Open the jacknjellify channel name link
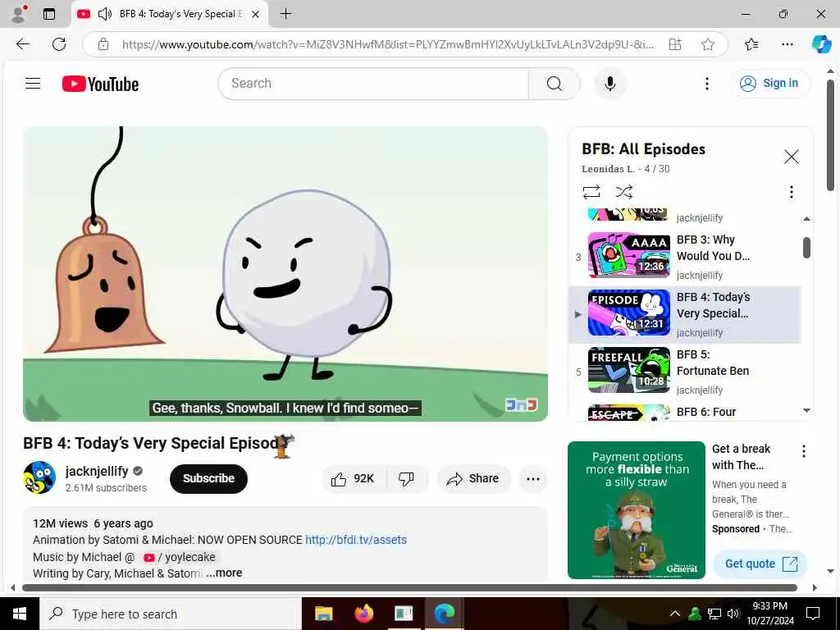 tap(97, 471)
